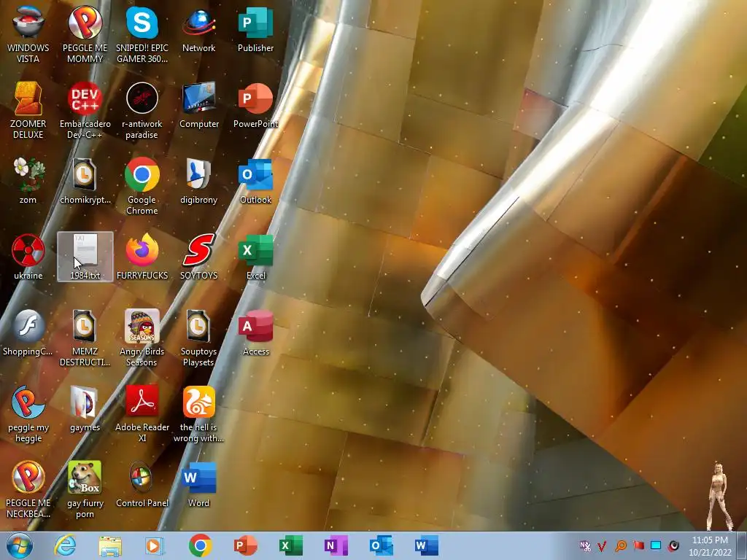Open PowerPoint from the taskbar
Image resolution: width=747 pixels, height=560 pixels.
click(245, 545)
